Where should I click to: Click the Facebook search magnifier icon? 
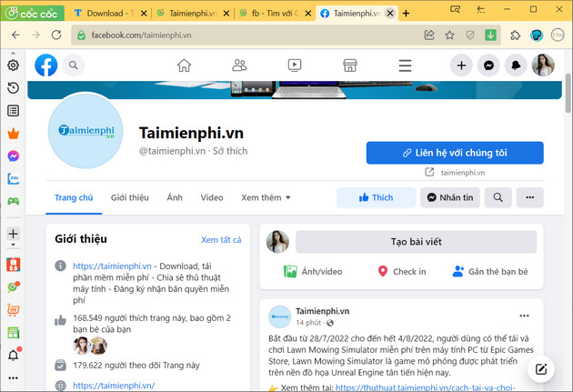click(x=72, y=65)
